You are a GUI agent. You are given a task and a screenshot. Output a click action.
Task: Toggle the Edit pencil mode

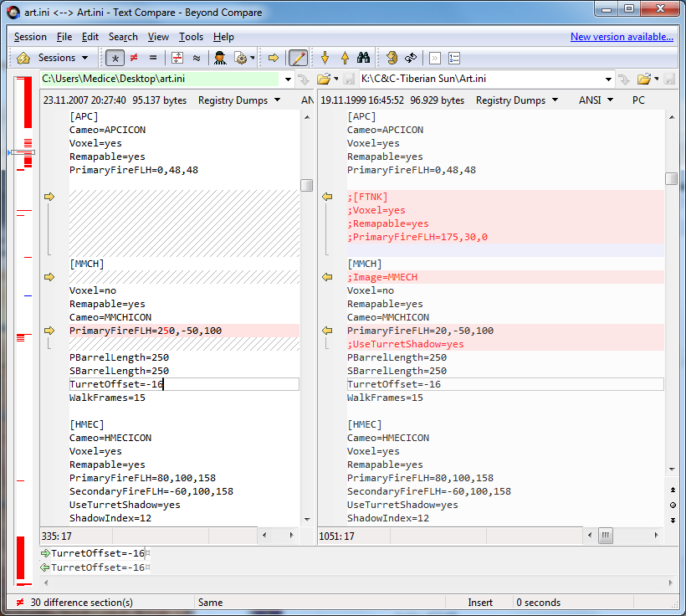pyautogui.click(x=298, y=58)
